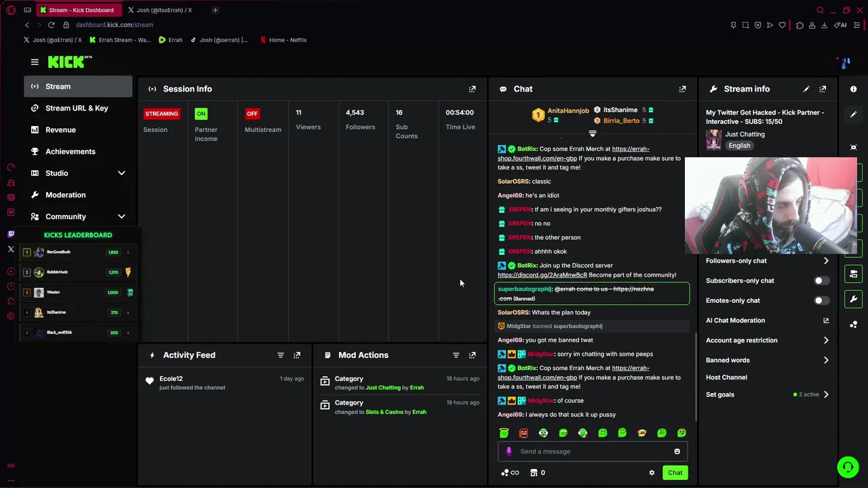Click the Just Chatting category in Mod Actions

383,388
